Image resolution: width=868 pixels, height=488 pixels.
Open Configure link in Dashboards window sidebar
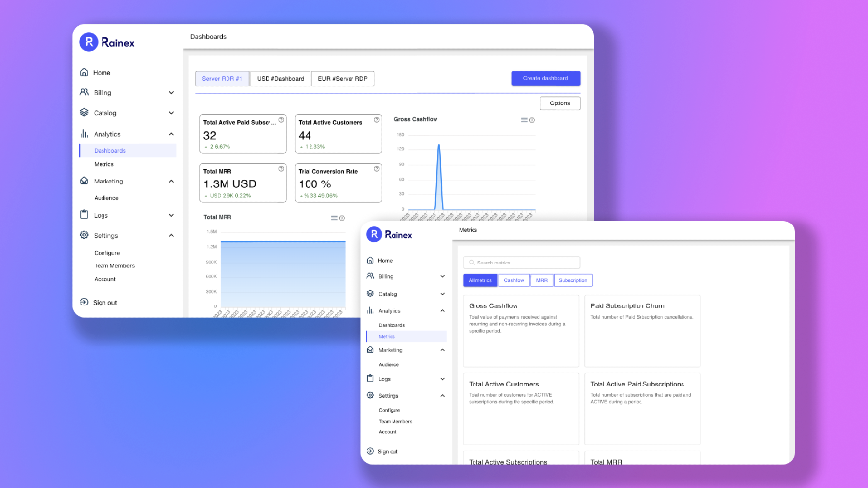point(106,253)
